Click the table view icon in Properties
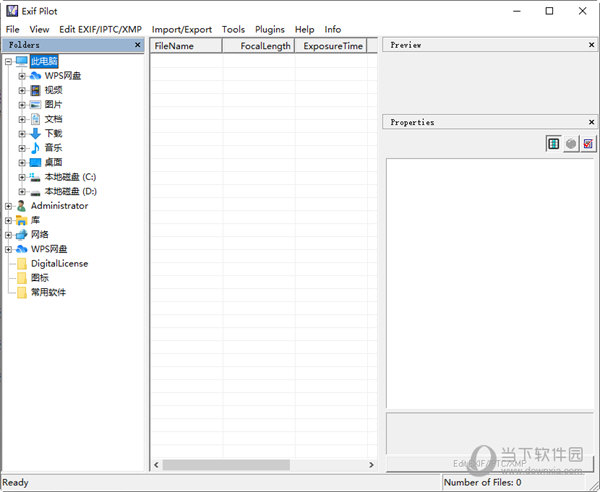Image resolution: width=600 pixels, height=492 pixels. tap(553, 144)
